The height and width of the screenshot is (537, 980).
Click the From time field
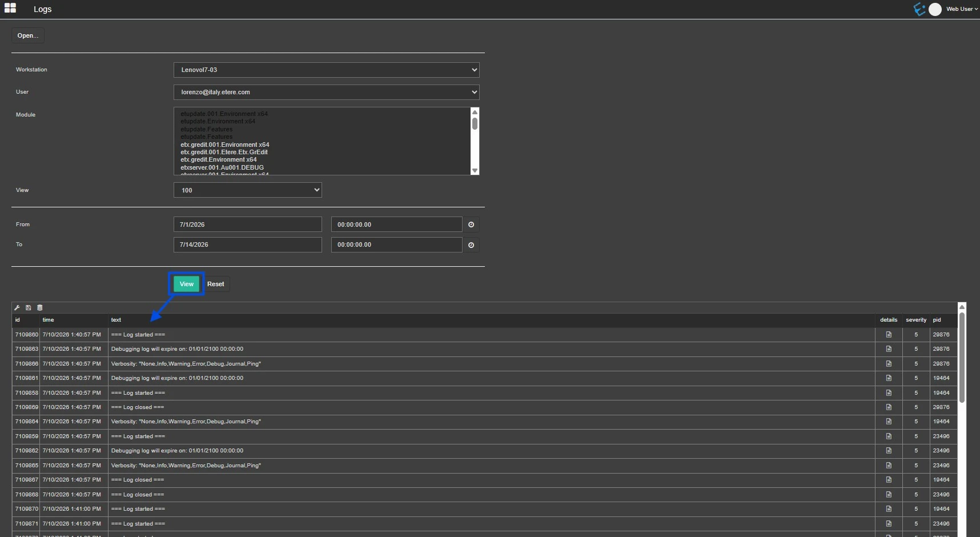pyautogui.click(x=396, y=225)
